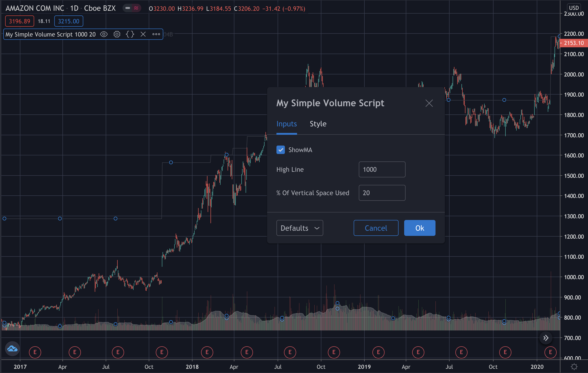The image size is (588, 373).
Task: Uncheck the ShowMA checkbox
Action: [x=281, y=150]
